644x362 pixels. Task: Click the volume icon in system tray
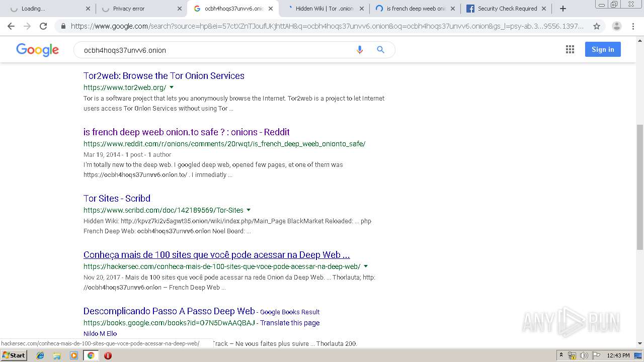pyautogui.click(x=584, y=355)
